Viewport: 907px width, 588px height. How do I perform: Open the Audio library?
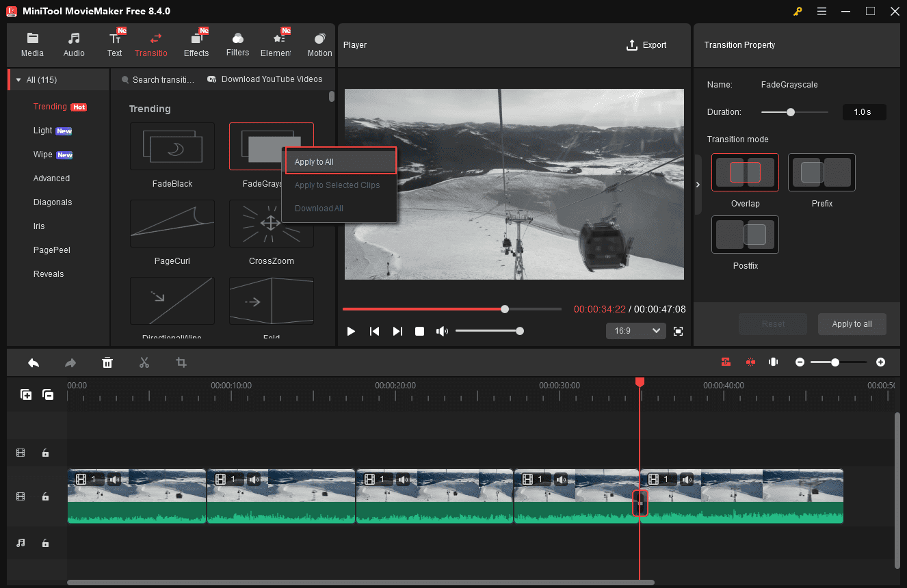point(73,42)
